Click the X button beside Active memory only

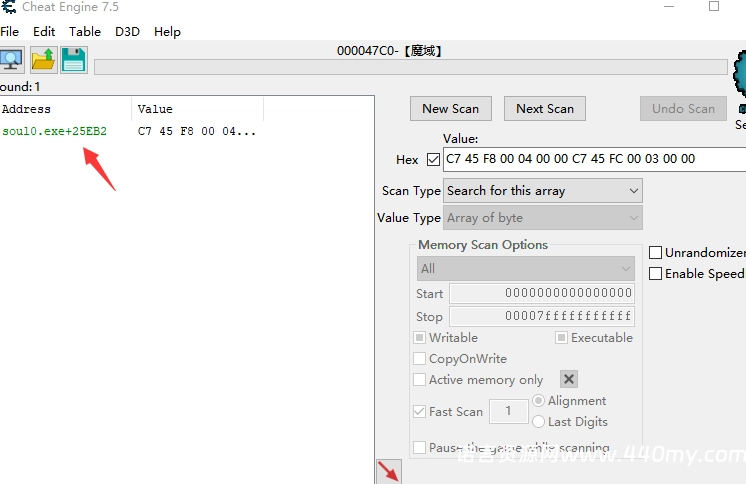tap(569, 379)
